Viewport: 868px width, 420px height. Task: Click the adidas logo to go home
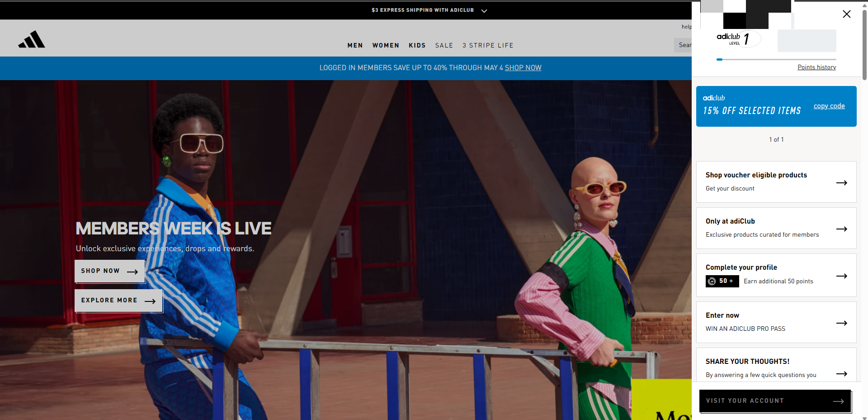coord(32,39)
